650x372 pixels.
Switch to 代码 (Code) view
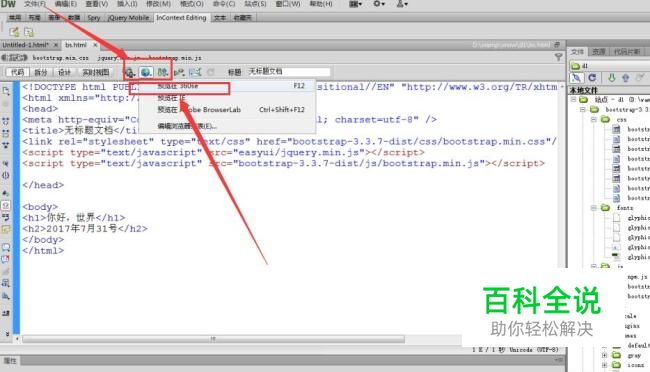click(17, 73)
